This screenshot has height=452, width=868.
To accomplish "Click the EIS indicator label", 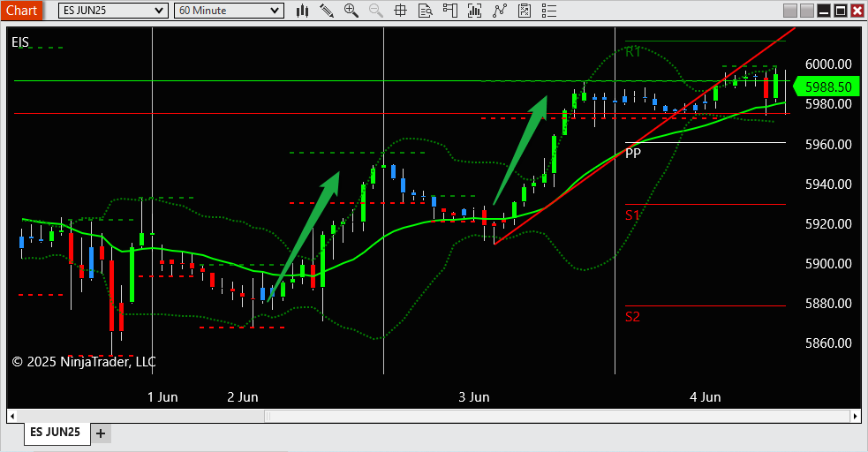I will [20, 42].
